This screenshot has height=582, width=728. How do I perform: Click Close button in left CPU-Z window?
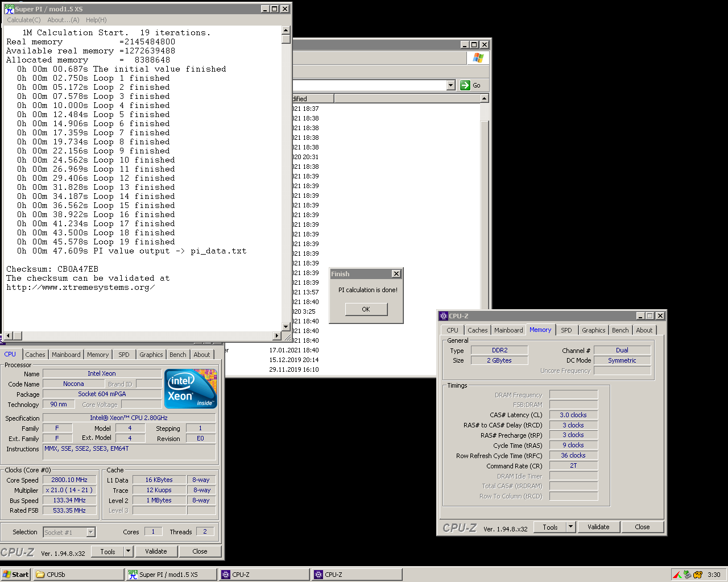200,551
